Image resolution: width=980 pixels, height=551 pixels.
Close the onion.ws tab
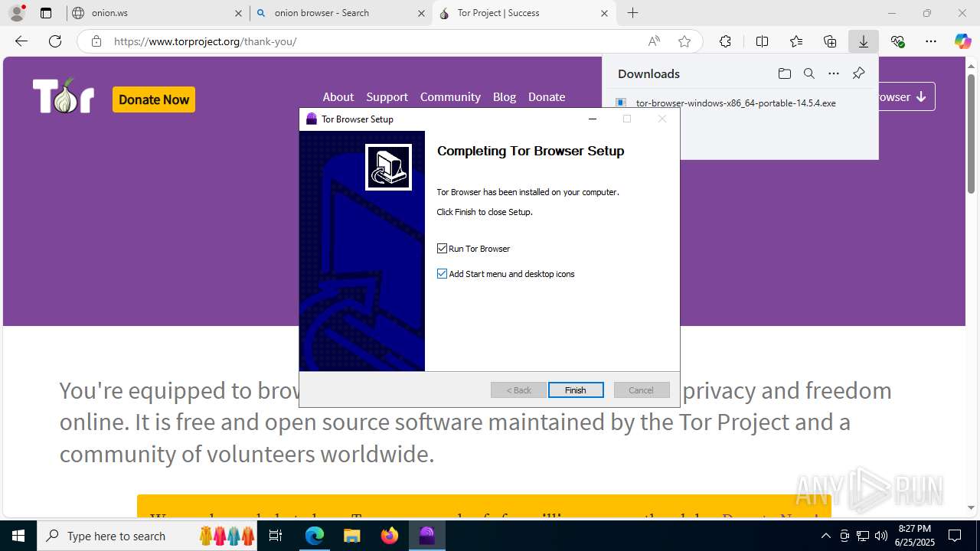click(x=238, y=13)
